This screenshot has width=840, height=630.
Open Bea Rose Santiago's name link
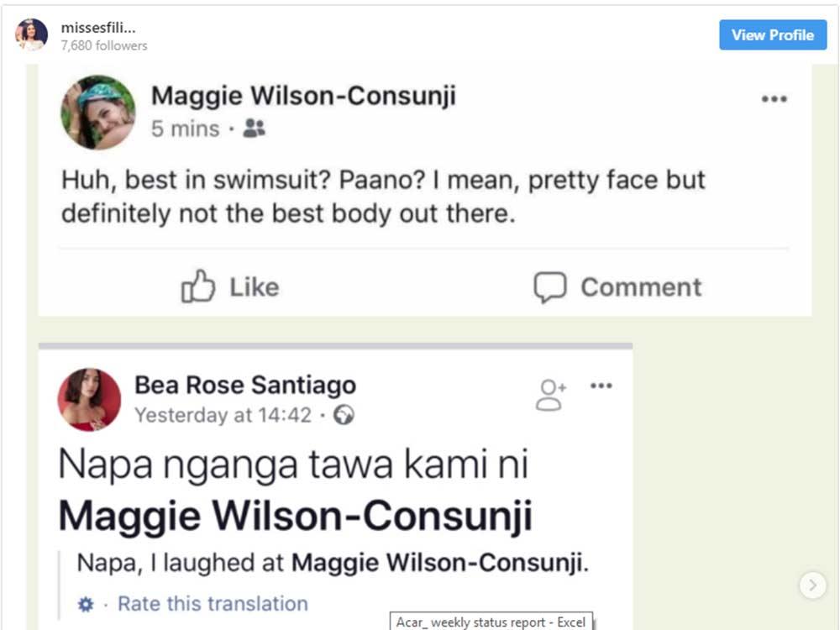click(245, 386)
